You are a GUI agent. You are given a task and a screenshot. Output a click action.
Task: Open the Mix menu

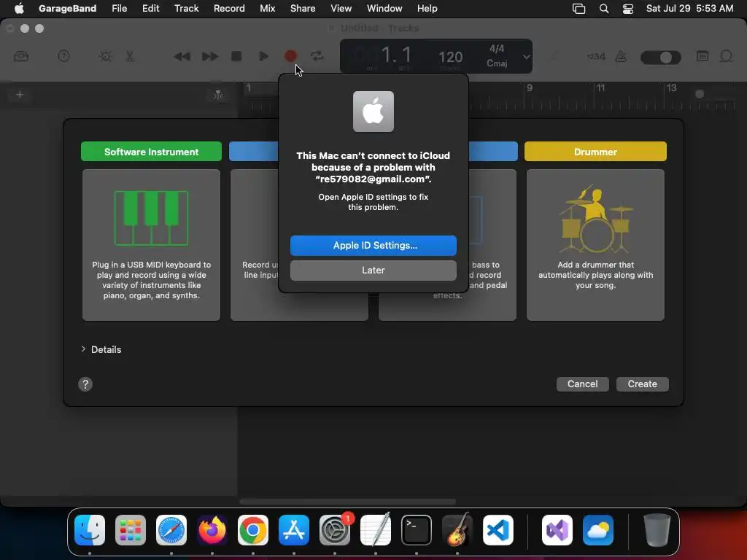[x=267, y=9]
